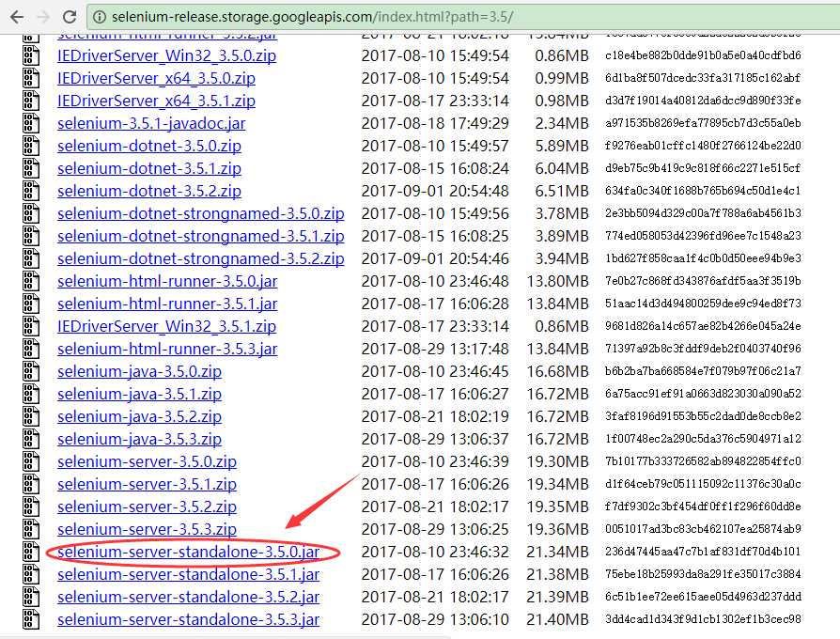
Task: Click file icon beside selenium-dotnet-strongnamed-3.5.1.zip
Action: (x=31, y=236)
